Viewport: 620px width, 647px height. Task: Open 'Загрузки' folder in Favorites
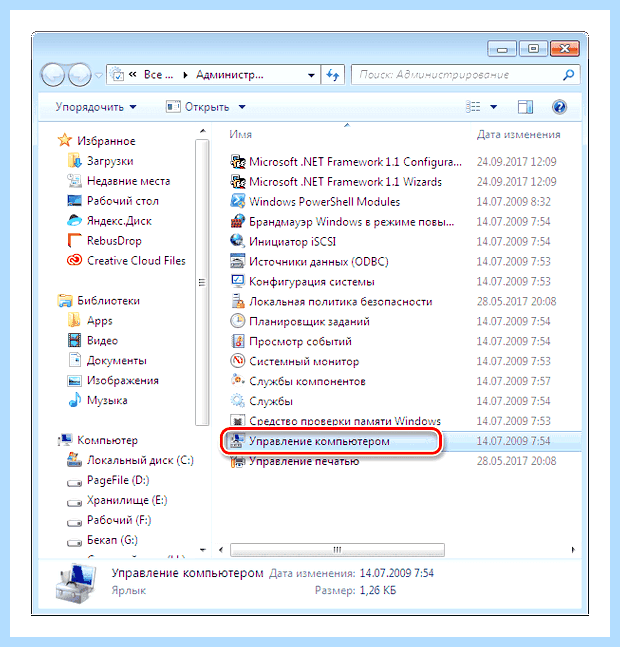point(100,161)
